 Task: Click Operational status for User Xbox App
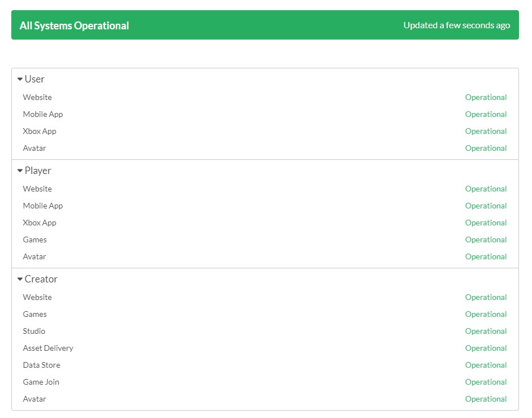[486, 132]
